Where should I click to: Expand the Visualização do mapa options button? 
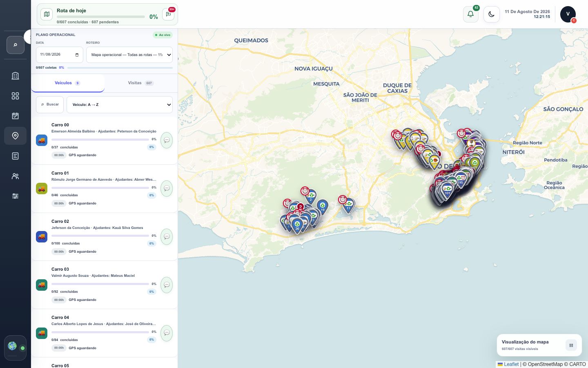pyautogui.click(x=571, y=346)
